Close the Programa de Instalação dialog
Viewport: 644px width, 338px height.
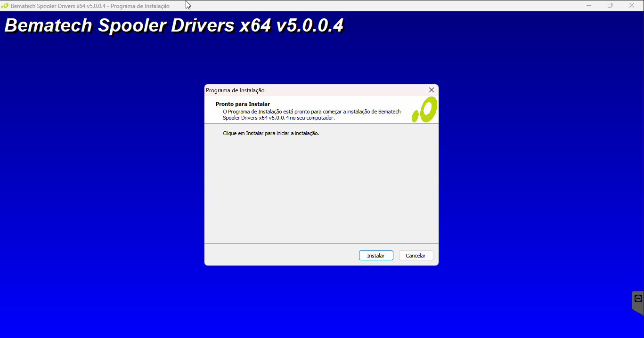tap(431, 90)
